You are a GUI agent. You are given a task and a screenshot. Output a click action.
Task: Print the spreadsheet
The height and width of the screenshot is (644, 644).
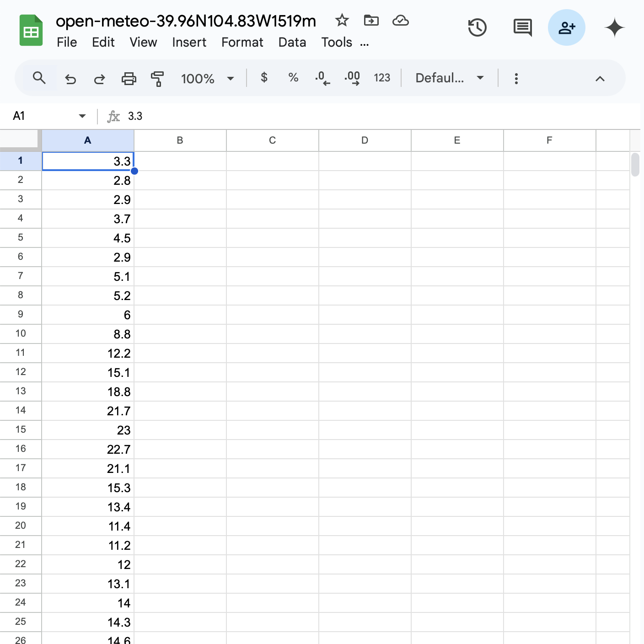tap(129, 79)
